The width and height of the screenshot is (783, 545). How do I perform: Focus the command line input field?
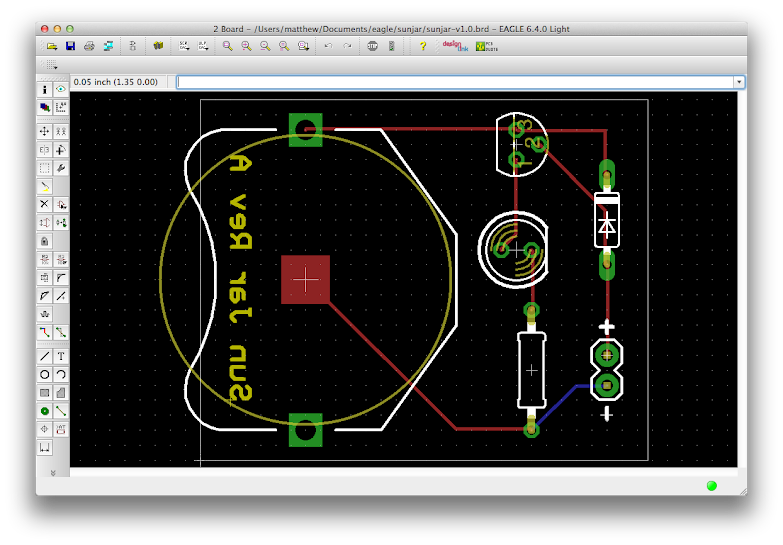pyautogui.click(x=455, y=82)
